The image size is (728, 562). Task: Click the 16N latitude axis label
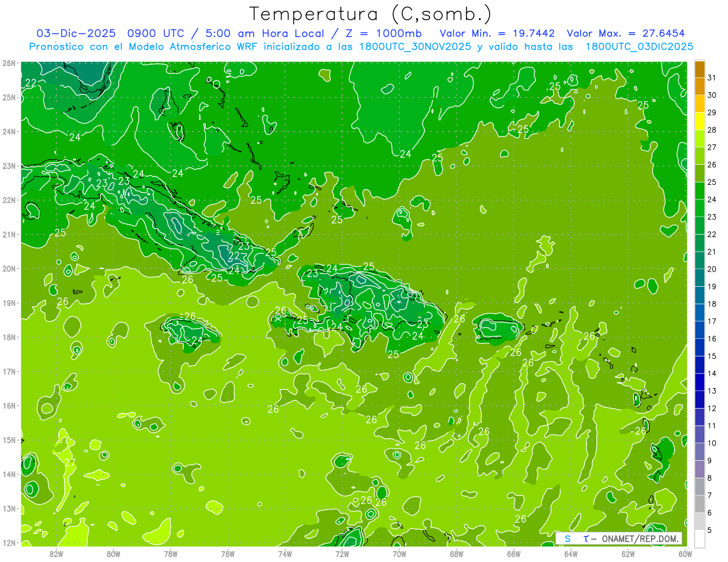point(8,406)
